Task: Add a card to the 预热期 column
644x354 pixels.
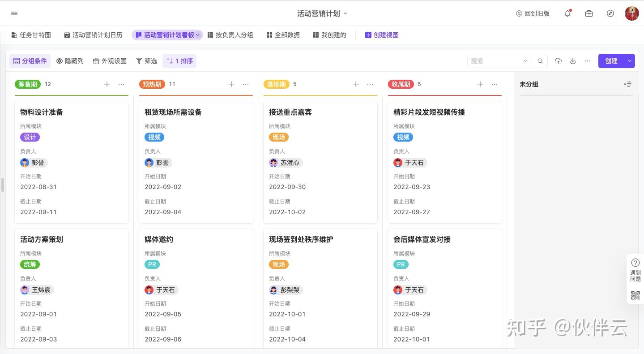Action: pos(231,84)
